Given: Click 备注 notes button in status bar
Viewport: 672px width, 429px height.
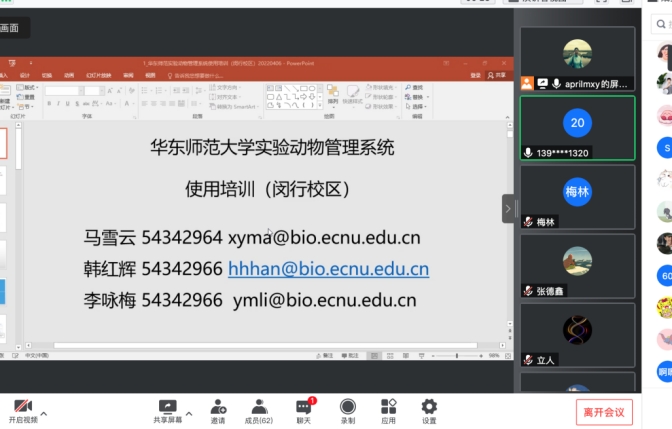Looking at the screenshot, I should coord(324,356).
